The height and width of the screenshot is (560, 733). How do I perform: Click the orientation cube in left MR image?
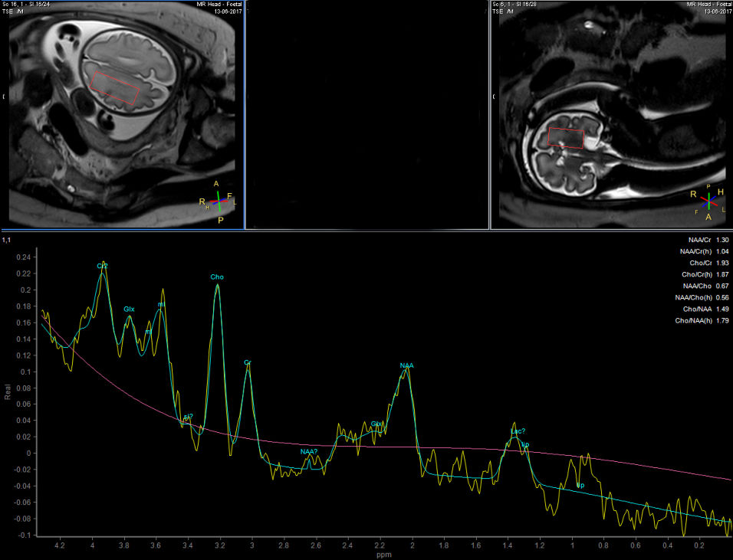(x=219, y=201)
